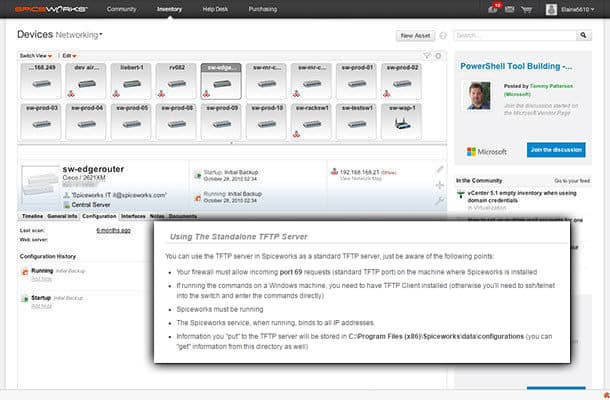
Task: Open the Elaine6610 user menu
Action: click(577, 9)
